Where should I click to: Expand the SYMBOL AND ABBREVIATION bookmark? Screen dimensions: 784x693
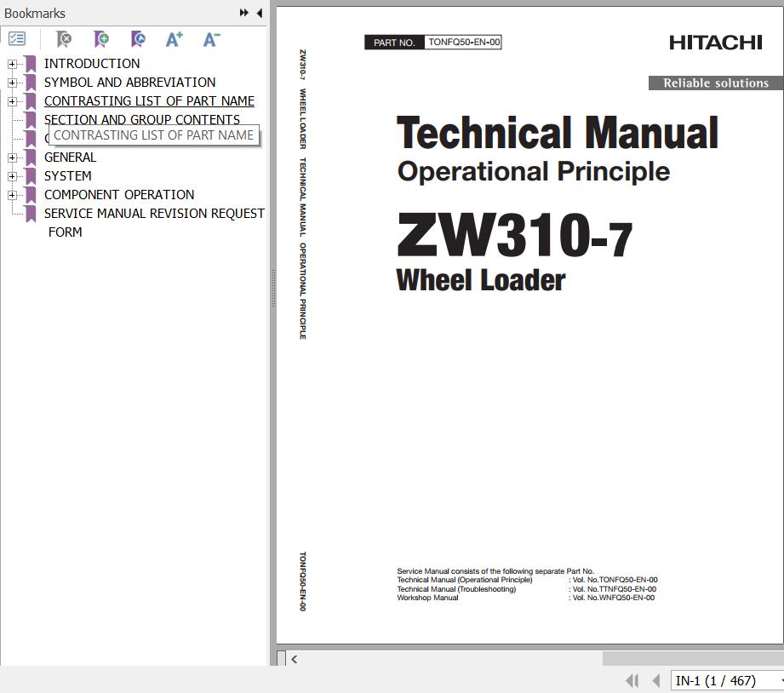pos(12,83)
